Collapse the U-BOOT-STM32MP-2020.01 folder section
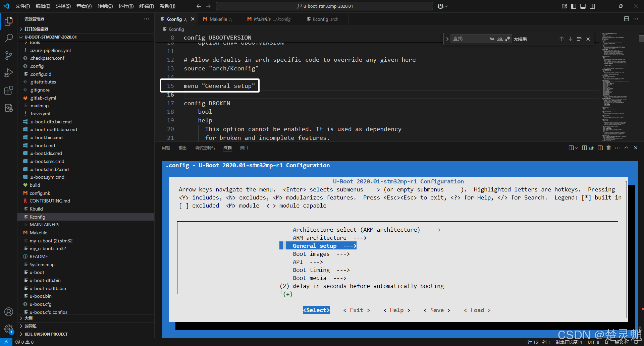This screenshot has width=644, height=346. tap(86, 37)
